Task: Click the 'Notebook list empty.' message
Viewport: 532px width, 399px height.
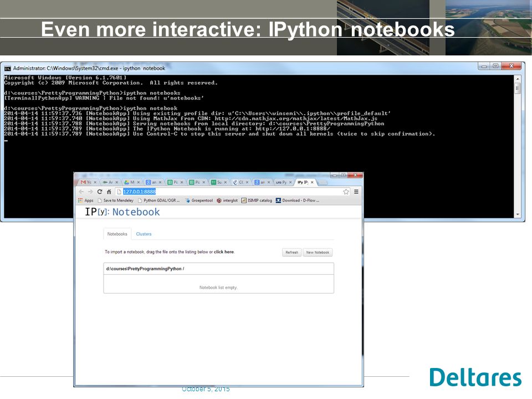Action: pyautogui.click(x=218, y=288)
